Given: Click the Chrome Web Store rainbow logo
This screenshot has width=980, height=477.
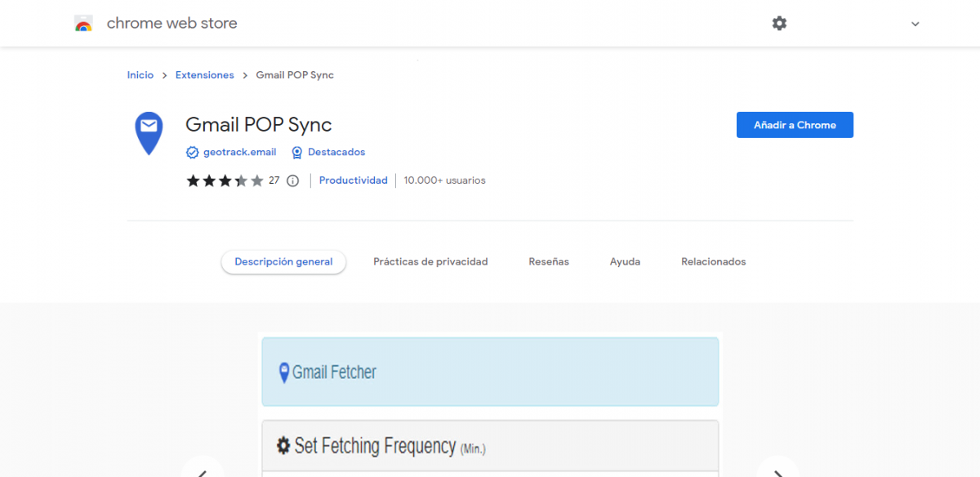Looking at the screenshot, I should pyautogui.click(x=83, y=24).
